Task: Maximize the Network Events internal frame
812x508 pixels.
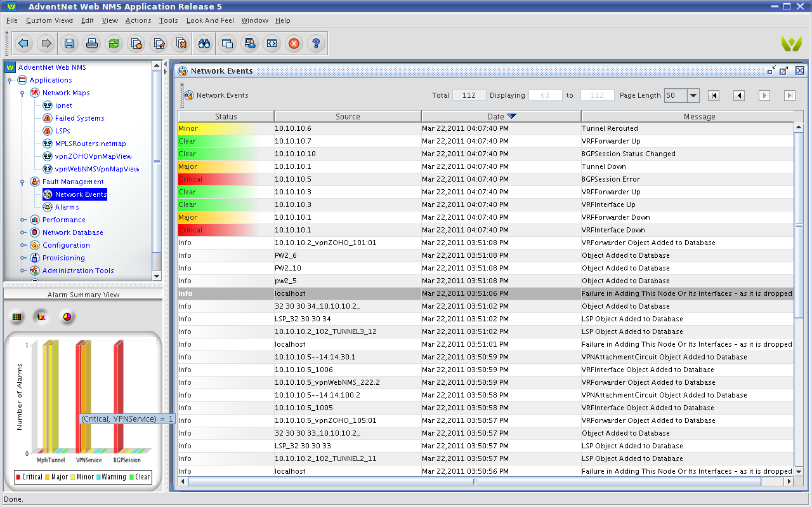Action: pyautogui.click(x=783, y=70)
